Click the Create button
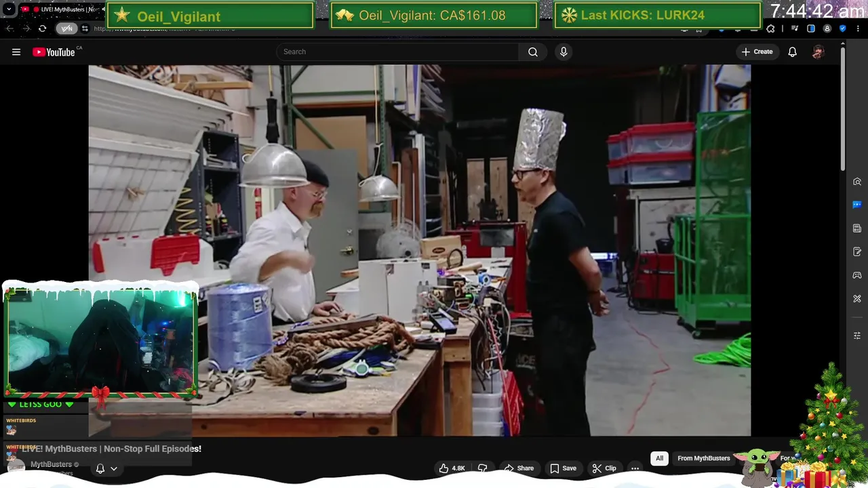Viewport: 868px width, 488px height. [x=757, y=52]
